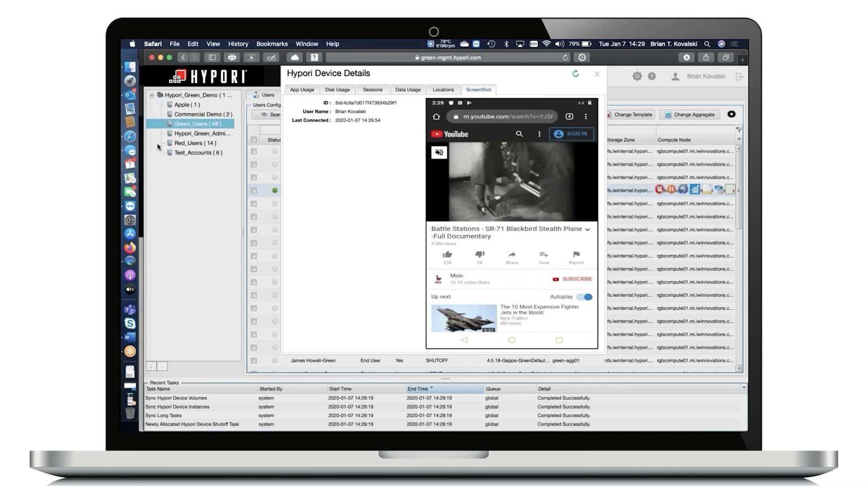This screenshot has width=868, height=486.
Task: Tap the Report flag icon
Action: pos(576,254)
